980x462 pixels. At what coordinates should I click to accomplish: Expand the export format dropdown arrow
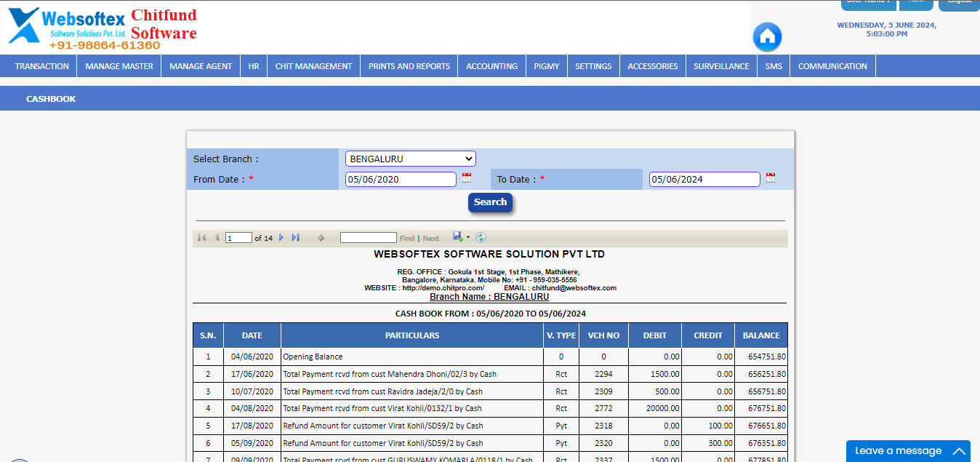[468, 237]
